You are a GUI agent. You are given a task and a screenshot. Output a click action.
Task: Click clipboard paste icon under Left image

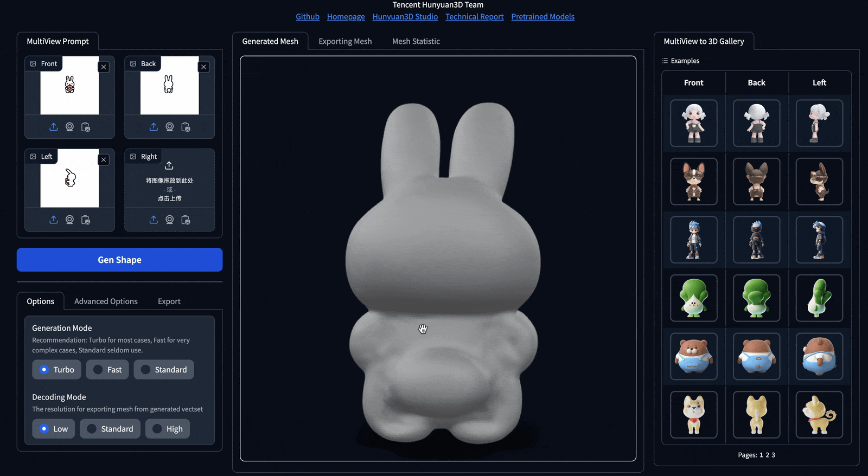(86, 220)
